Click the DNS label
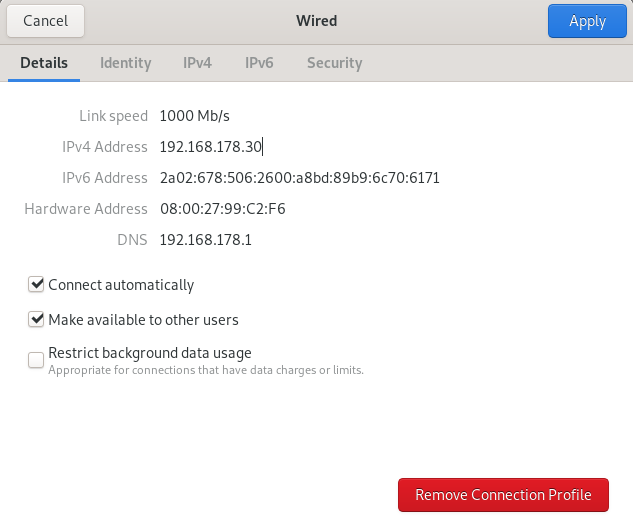633x518 pixels. (x=132, y=240)
